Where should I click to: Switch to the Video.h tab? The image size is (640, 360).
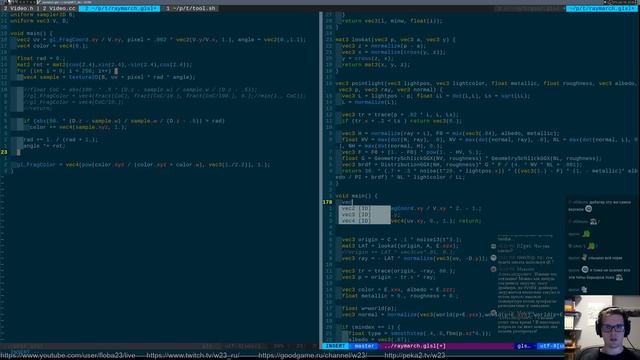[19, 8]
